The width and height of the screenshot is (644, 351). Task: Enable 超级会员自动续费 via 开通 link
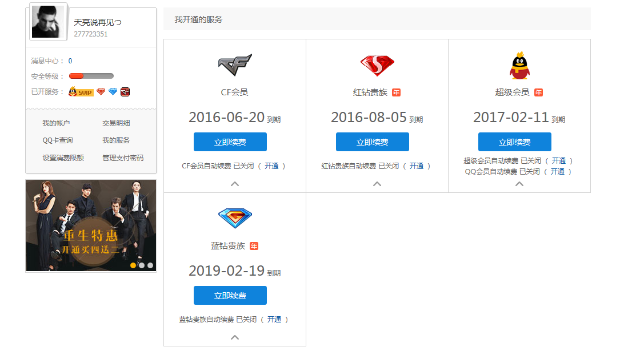click(x=559, y=161)
